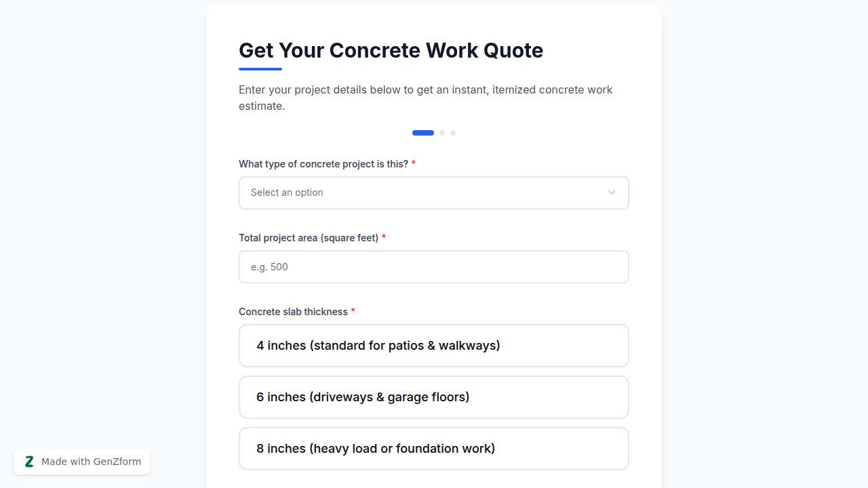Click the e.g. 500 placeholder text
The width and height of the screenshot is (868, 488).
click(269, 266)
